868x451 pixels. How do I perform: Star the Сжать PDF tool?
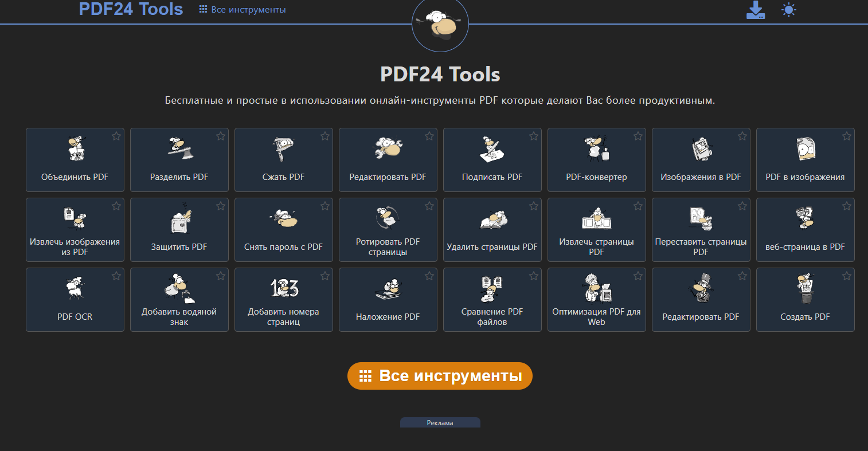point(325,136)
